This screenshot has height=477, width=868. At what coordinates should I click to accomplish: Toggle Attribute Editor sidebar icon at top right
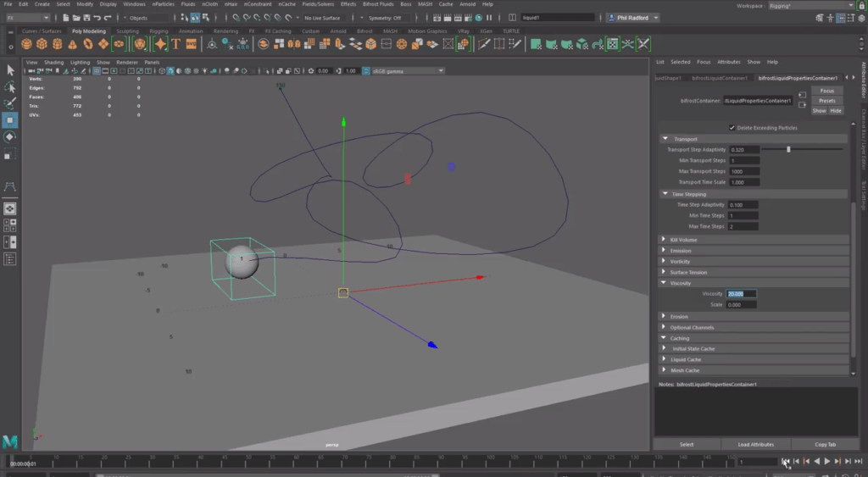click(841, 18)
